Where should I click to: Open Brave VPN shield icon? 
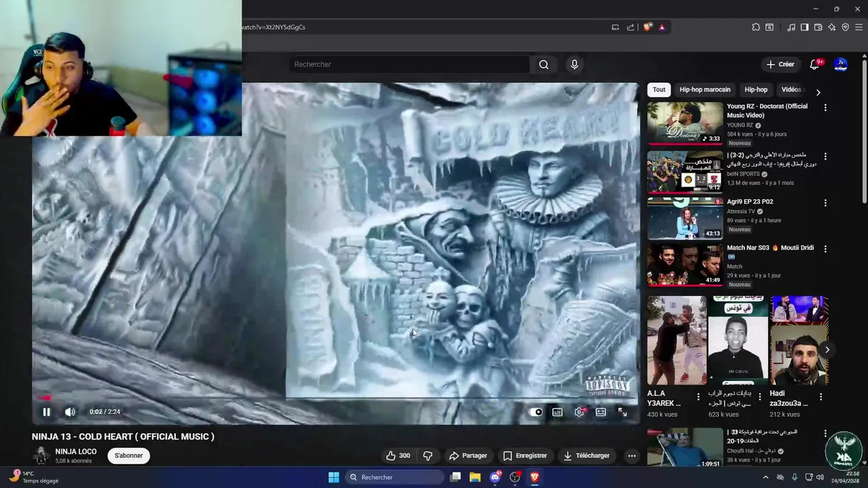[846, 27]
